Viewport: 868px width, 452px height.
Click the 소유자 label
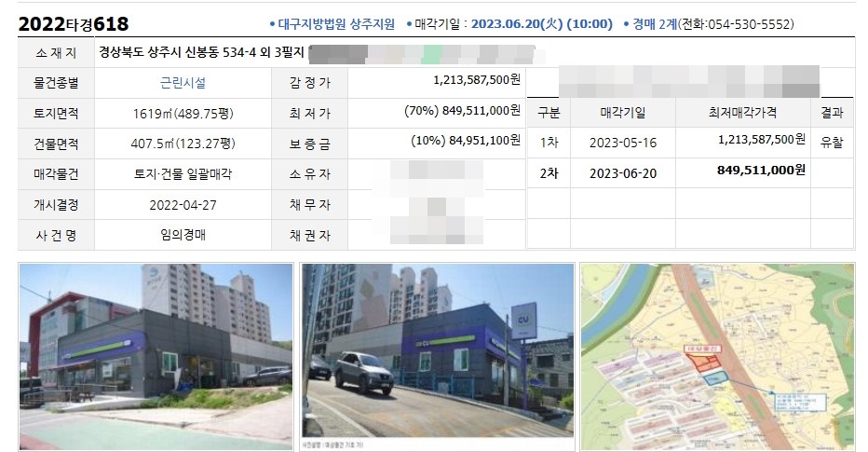point(309,174)
